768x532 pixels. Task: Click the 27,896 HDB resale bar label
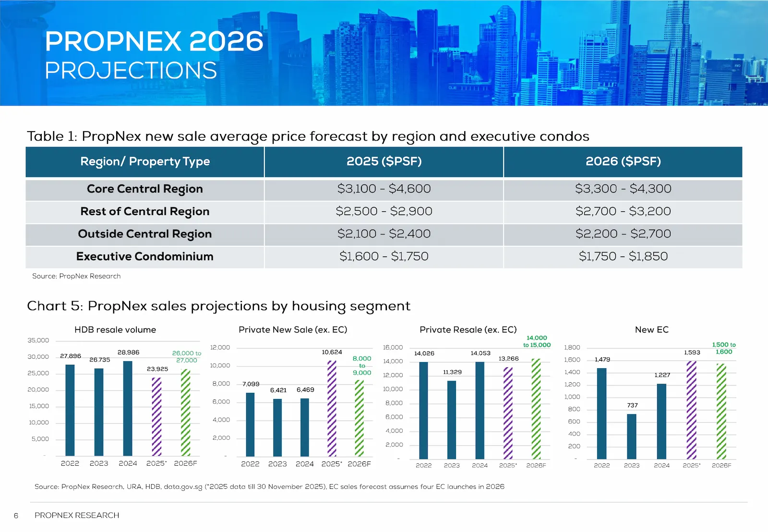tap(71, 356)
